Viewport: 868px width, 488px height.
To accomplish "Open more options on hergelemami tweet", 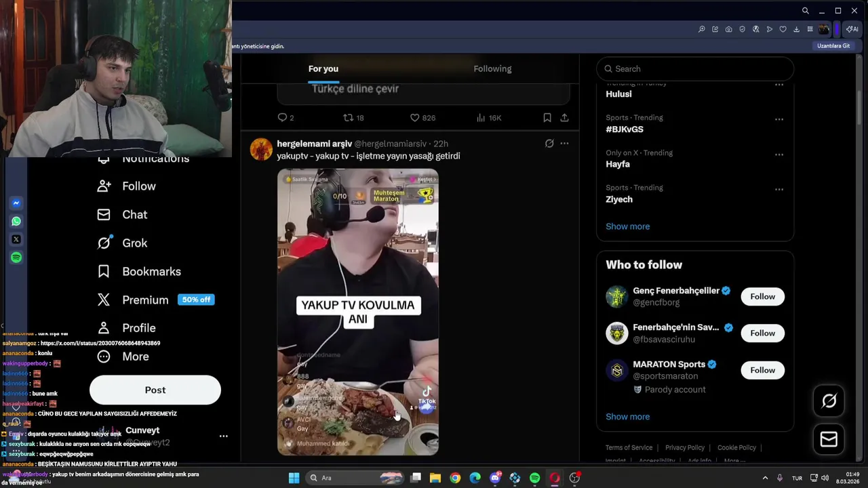I will click(x=564, y=144).
